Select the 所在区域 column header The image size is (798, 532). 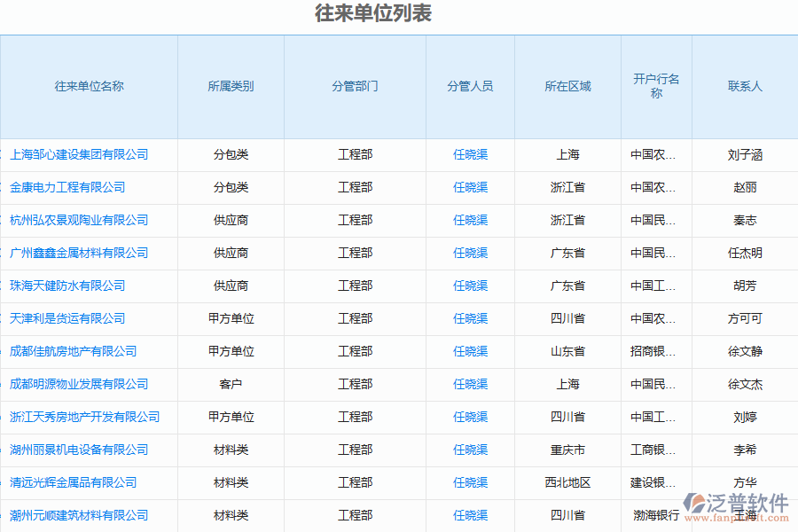coord(567,86)
